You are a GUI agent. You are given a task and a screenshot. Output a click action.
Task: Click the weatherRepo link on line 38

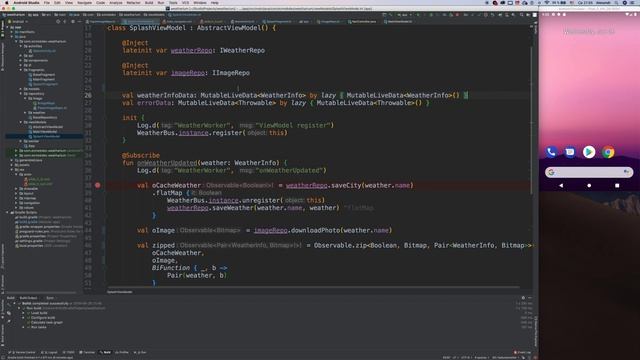(306, 185)
